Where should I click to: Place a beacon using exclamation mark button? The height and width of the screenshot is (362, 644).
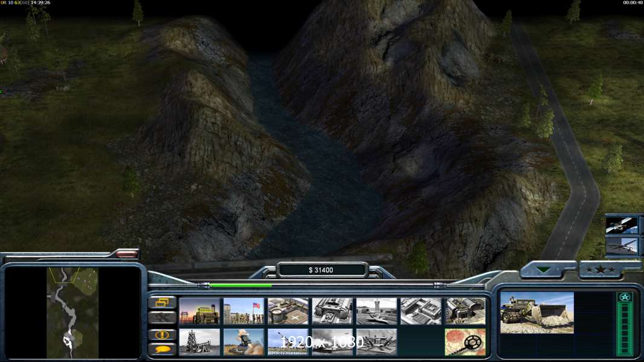[x=163, y=334]
